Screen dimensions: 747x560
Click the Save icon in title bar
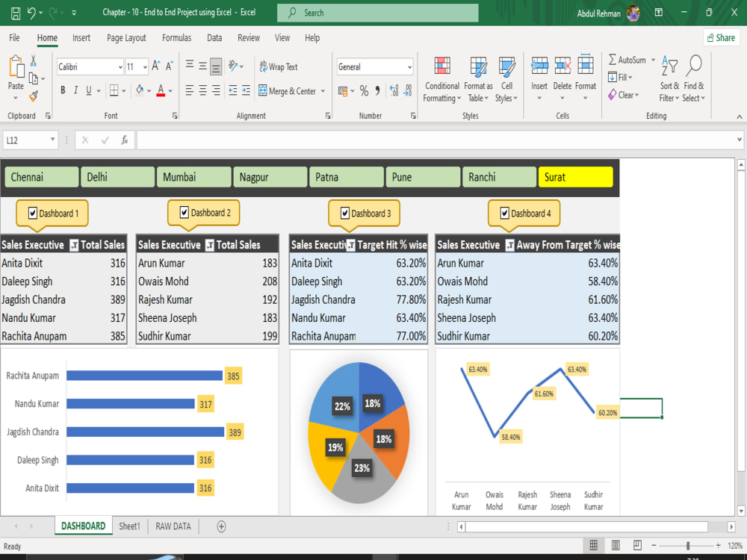15,13
